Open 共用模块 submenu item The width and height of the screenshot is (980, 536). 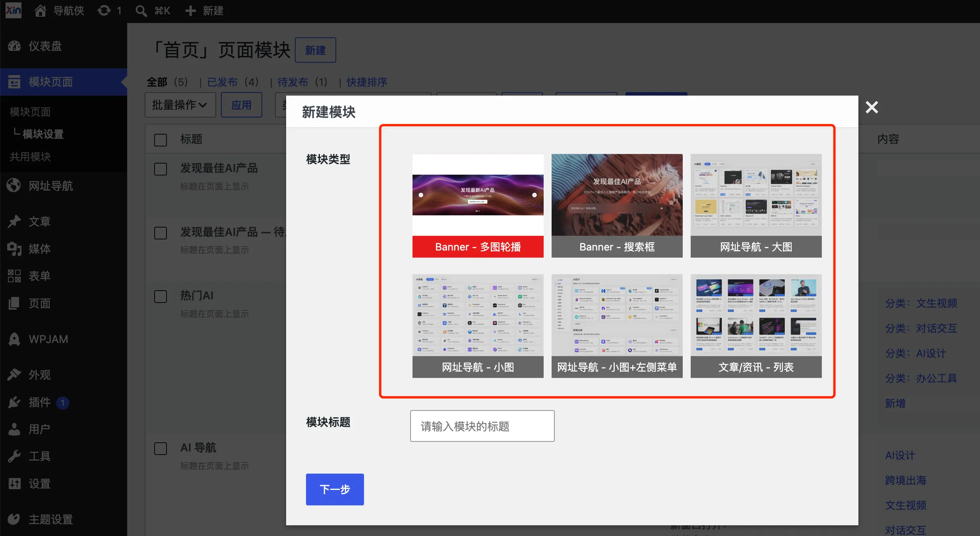[x=30, y=156]
